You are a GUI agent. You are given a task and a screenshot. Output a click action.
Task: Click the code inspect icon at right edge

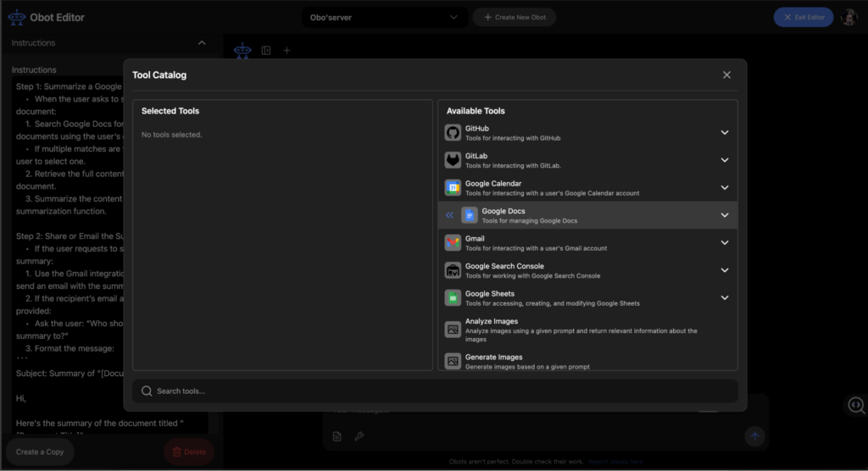click(x=856, y=405)
